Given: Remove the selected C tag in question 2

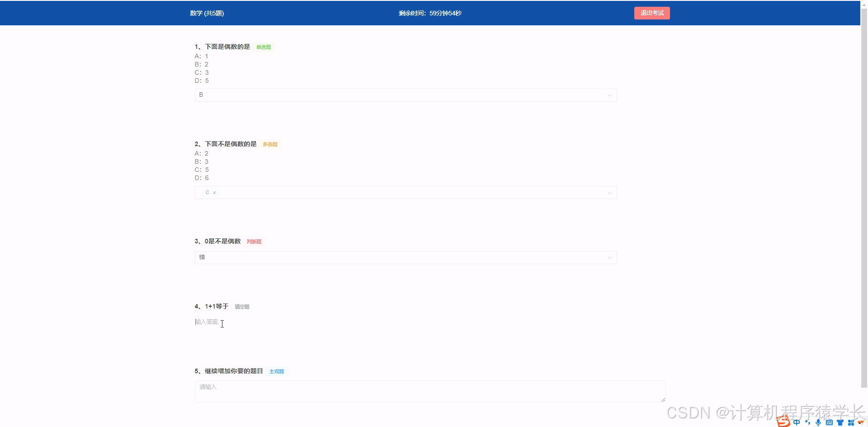Looking at the screenshot, I should click(x=214, y=193).
